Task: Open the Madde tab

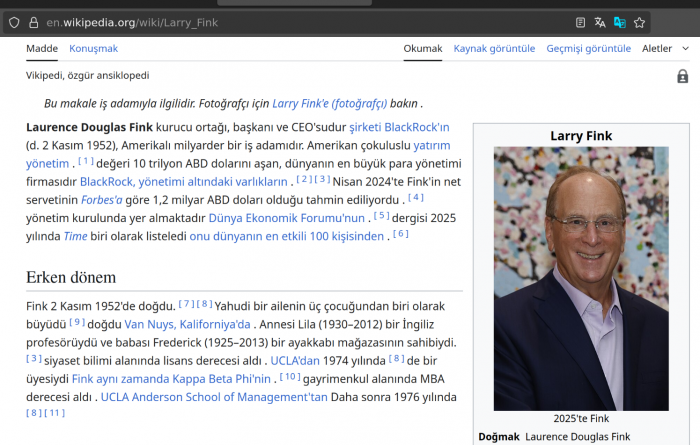Action: [42, 48]
